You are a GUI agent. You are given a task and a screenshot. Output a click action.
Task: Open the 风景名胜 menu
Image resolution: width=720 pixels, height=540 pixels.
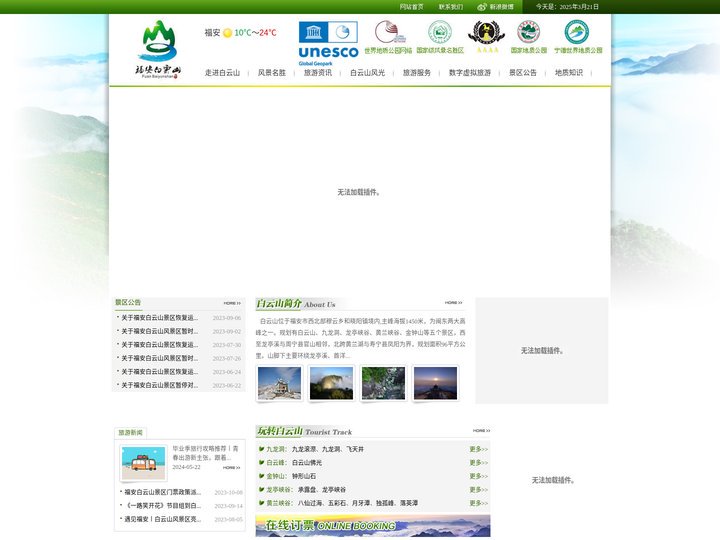(271, 73)
